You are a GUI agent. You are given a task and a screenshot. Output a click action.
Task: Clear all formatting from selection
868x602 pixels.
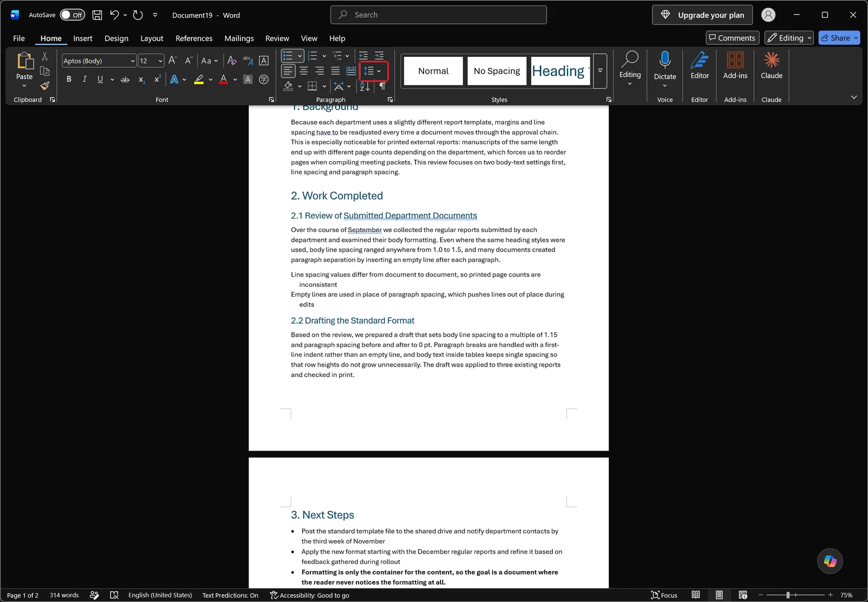point(232,61)
